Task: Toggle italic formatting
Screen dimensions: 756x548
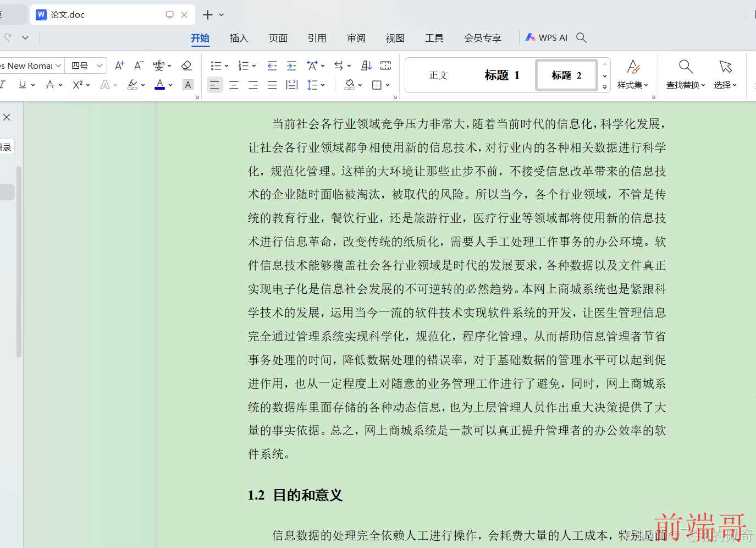Action: [x=3, y=85]
